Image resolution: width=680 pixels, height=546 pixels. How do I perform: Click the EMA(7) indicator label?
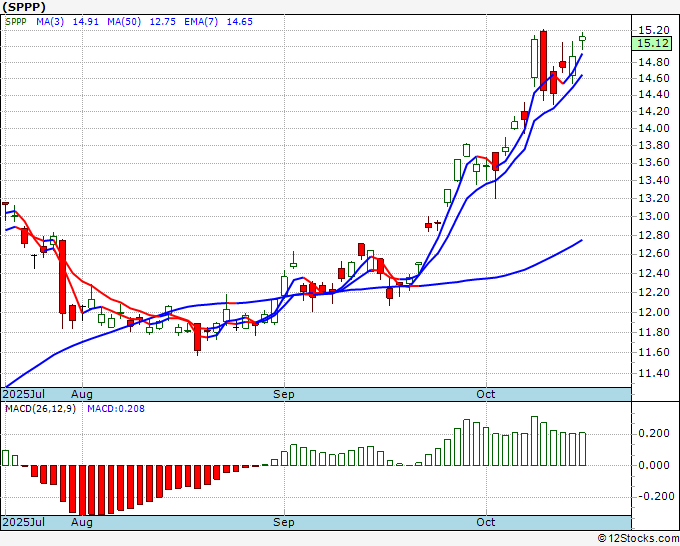(201, 22)
